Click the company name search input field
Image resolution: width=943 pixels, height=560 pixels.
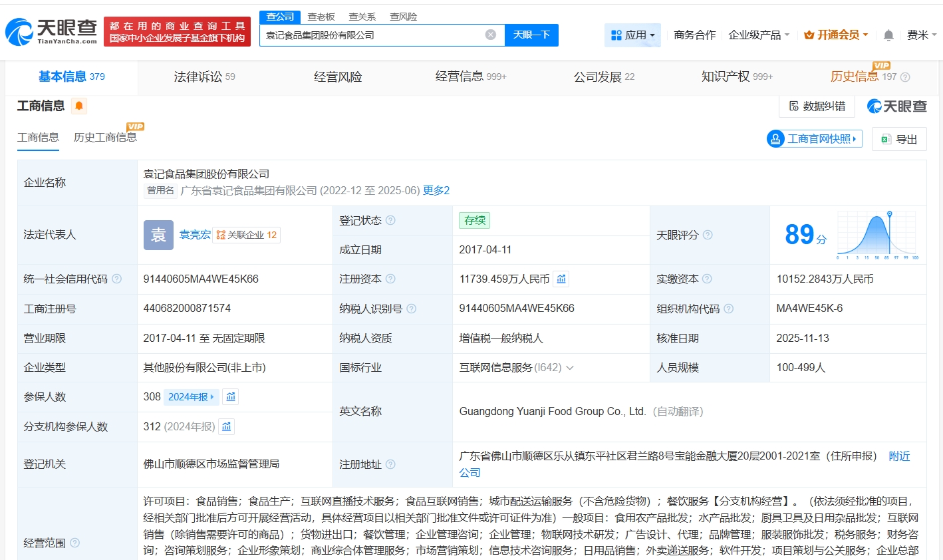372,35
